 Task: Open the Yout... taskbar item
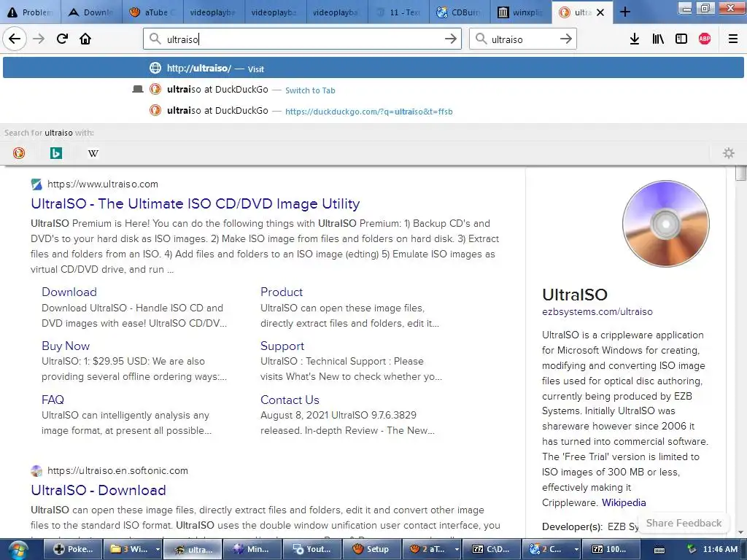tap(312, 549)
